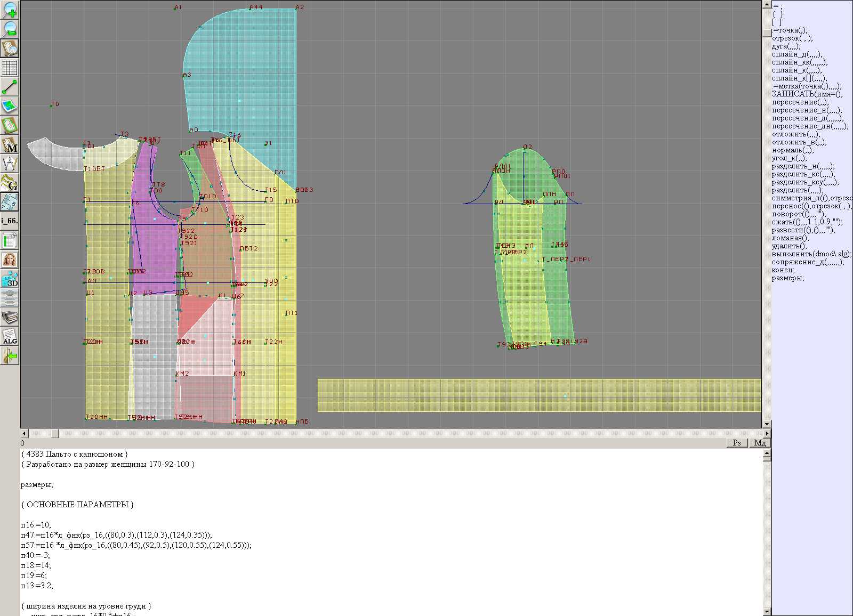Image resolution: width=853 pixels, height=616 pixels.
Task: Click the 'п16:=10;' line in code editor
Action: [x=36, y=525]
